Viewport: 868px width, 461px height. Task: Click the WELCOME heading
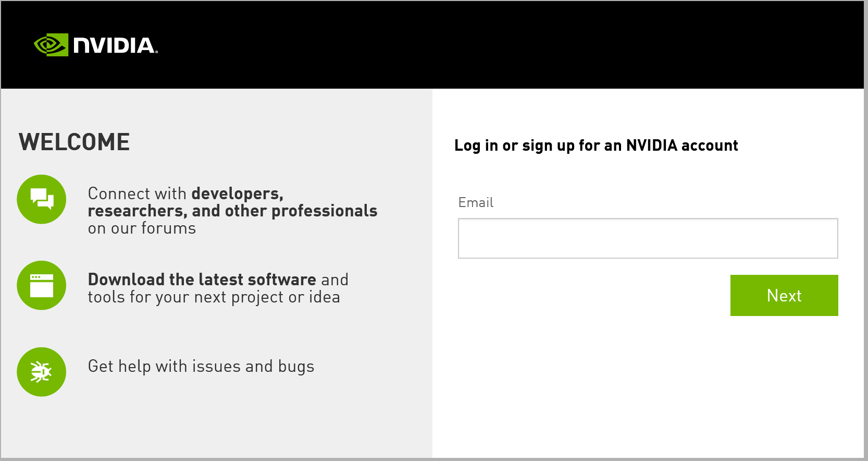(x=75, y=142)
